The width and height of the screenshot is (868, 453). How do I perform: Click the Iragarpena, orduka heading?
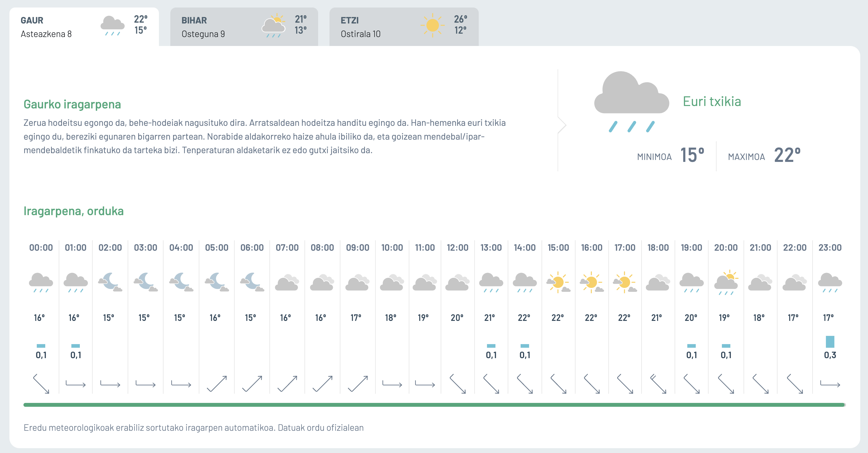[x=74, y=211]
